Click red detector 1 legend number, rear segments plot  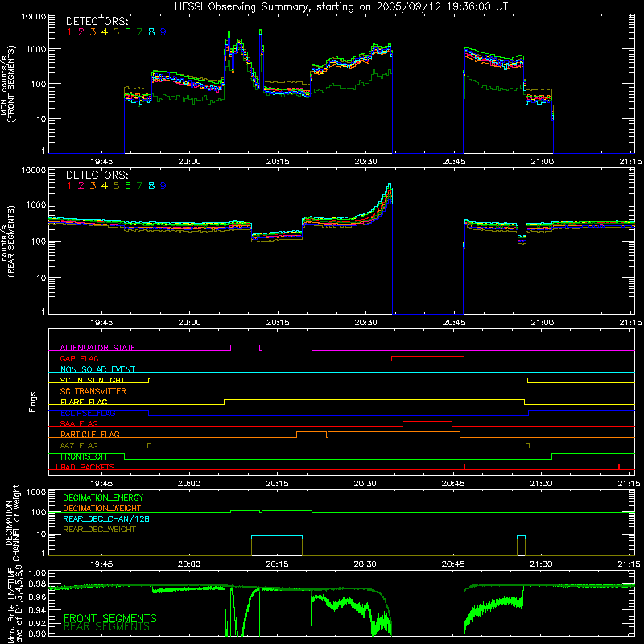pyautogui.click(x=69, y=186)
